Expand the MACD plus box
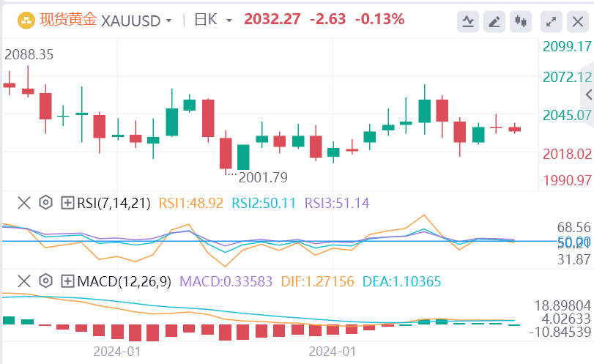 coord(67,281)
